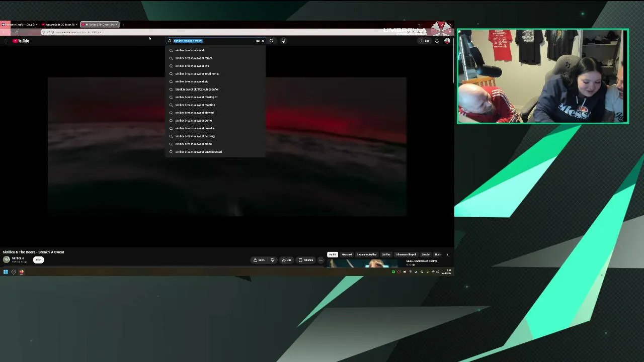Choose the 'making of' search suggestion
Viewport: 644px width, 362px height.
(215, 97)
